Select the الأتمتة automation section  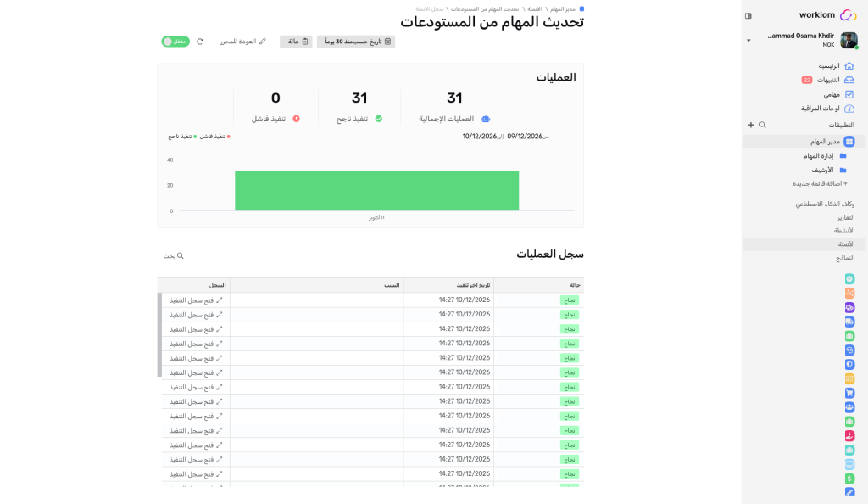coord(804,244)
